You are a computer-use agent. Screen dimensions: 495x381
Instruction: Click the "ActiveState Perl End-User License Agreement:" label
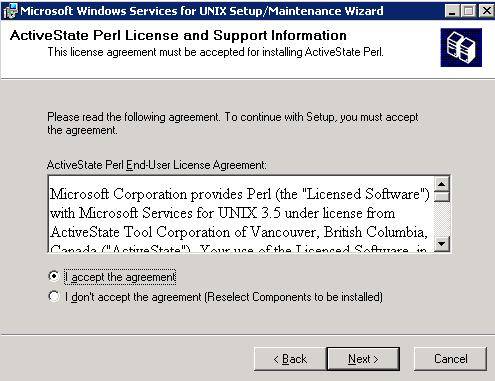click(x=157, y=165)
